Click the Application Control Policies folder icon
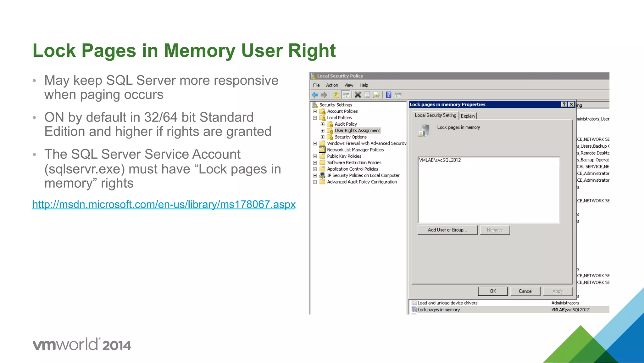Image resolution: width=644 pixels, height=363 pixels. (x=322, y=169)
